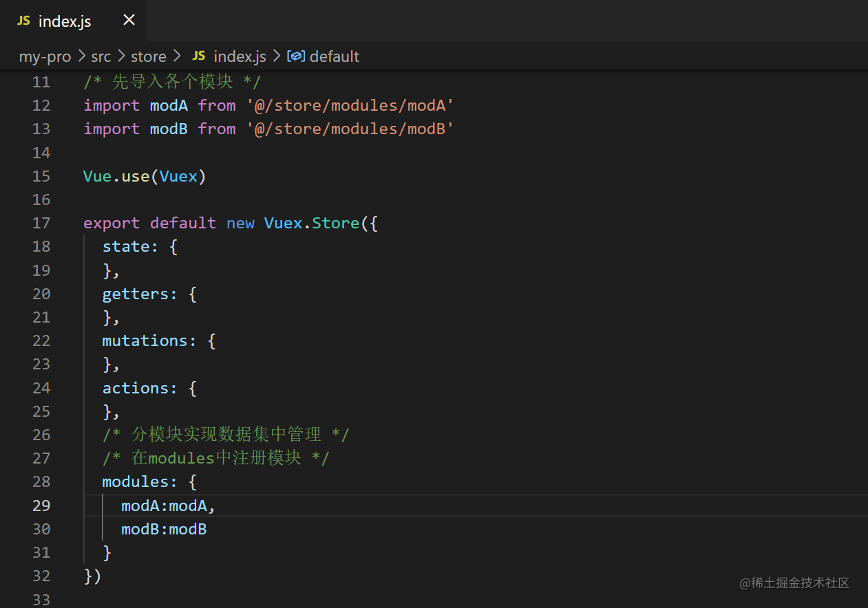Image resolution: width=868 pixels, height=608 pixels.
Task: Click the JS icon in breadcrumb
Action: click(x=199, y=56)
